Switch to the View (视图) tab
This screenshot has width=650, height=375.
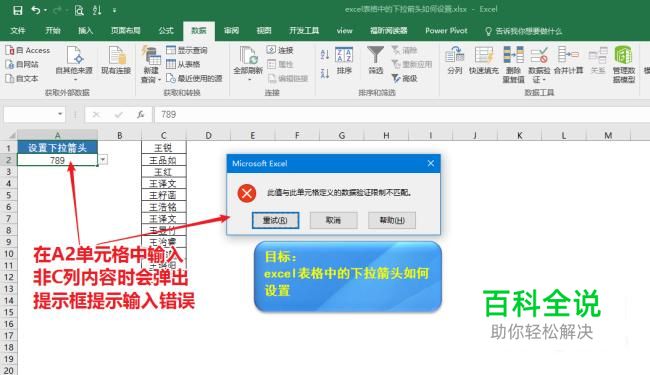pyautogui.click(x=264, y=31)
